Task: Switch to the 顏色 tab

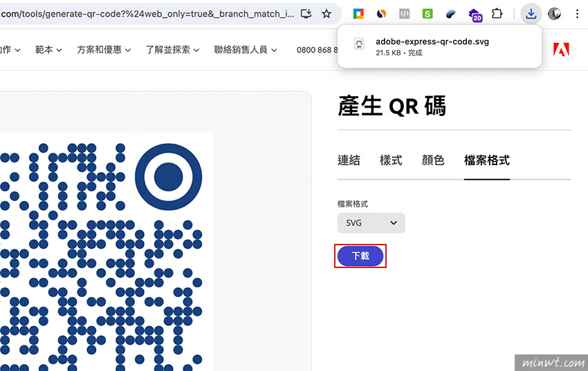Action: [433, 160]
